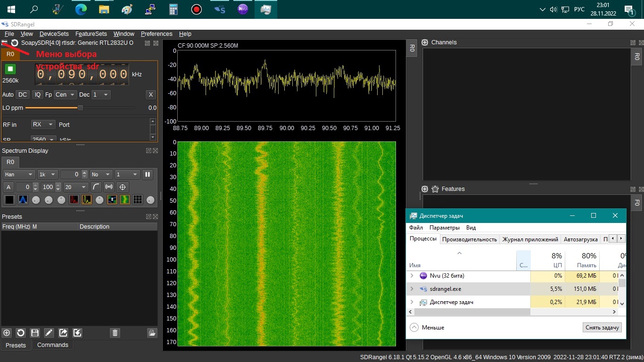Click the save preset floppy disk icon
Image resolution: width=644 pixels, height=362 pixels.
(x=35, y=333)
